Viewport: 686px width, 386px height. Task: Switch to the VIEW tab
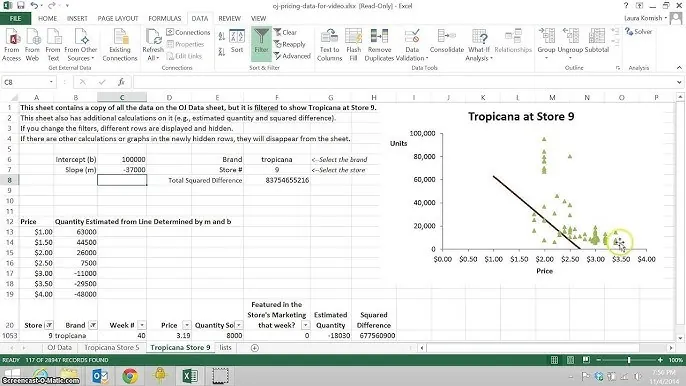pos(258,18)
